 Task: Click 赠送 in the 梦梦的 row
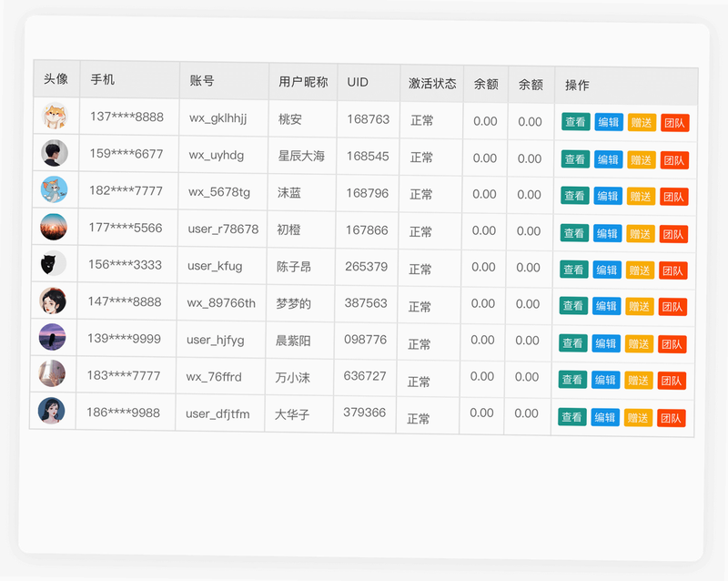tap(640, 306)
